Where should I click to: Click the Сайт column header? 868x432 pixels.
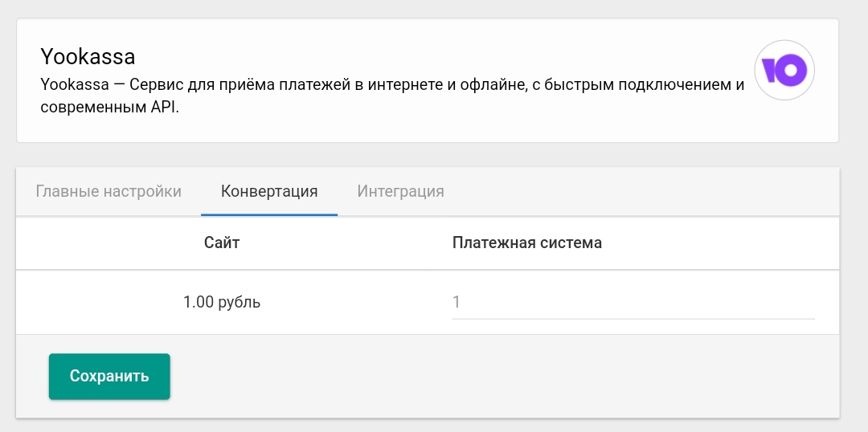click(x=222, y=242)
